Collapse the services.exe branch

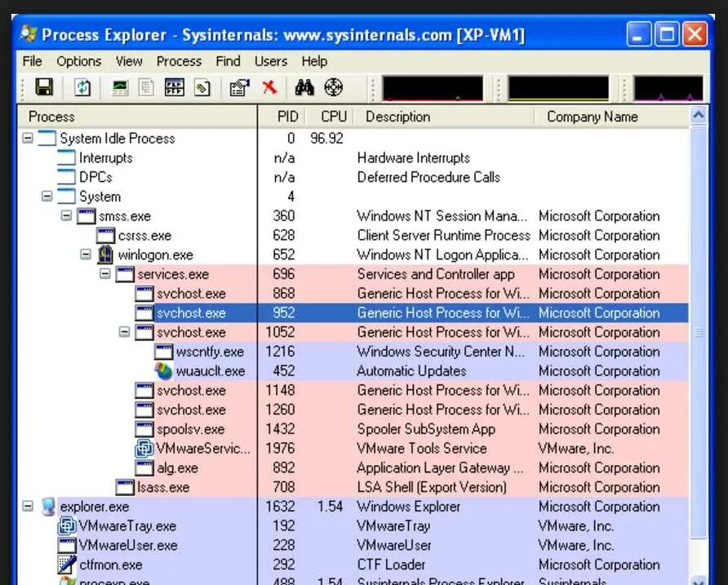(x=105, y=274)
